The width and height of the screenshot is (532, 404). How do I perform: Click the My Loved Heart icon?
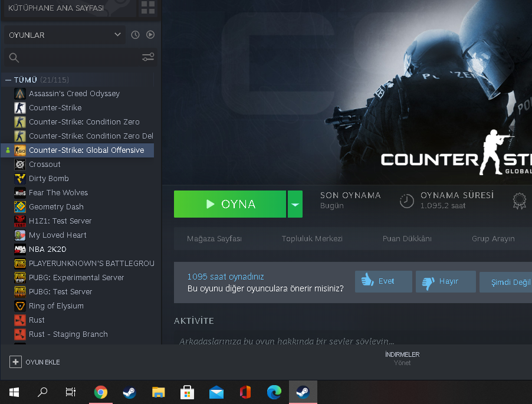[20, 235]
